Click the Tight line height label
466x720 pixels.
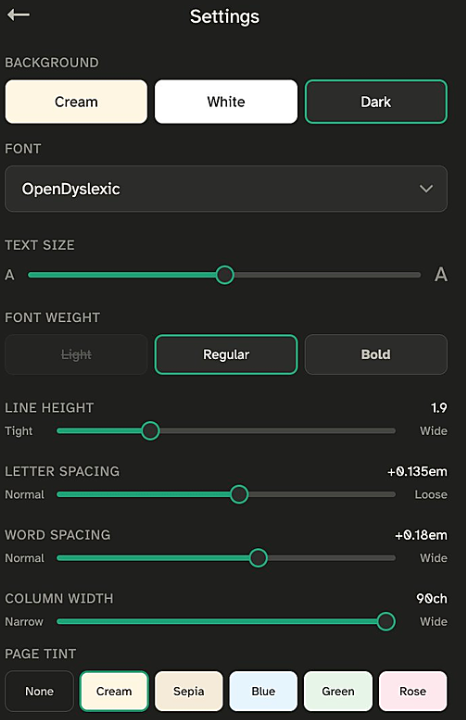(x=19, y=431)
